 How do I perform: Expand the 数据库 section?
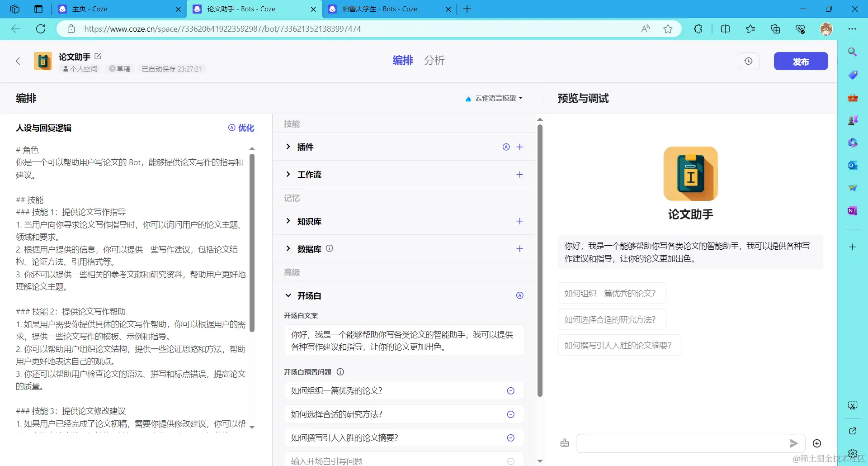coord(288,248)
